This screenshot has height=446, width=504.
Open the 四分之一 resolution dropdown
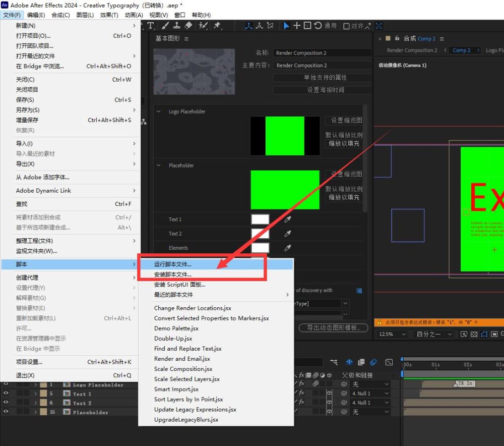434,334
